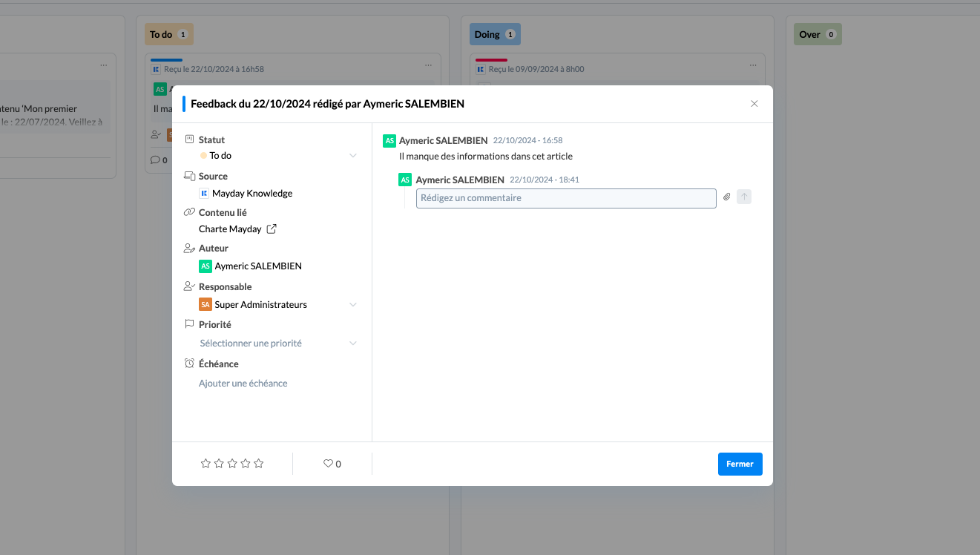
Task: Select the Over column header
Action: coord(817,34)
